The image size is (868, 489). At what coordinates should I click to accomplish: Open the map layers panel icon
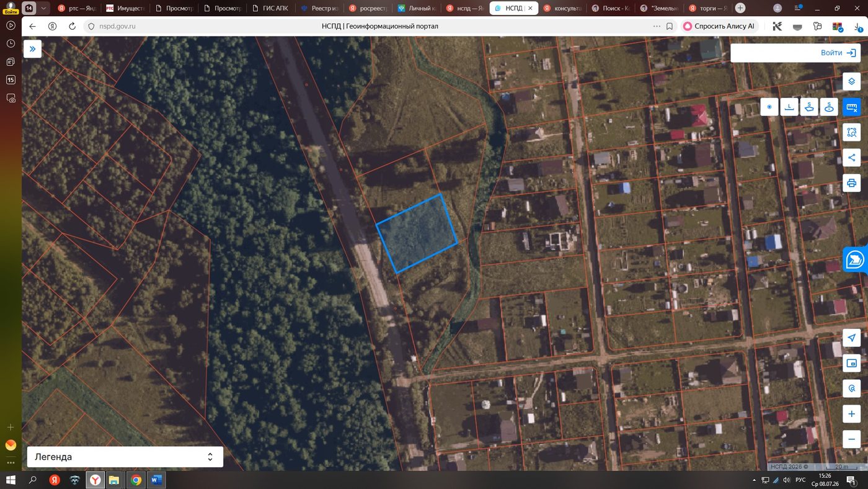coord(851,81)
